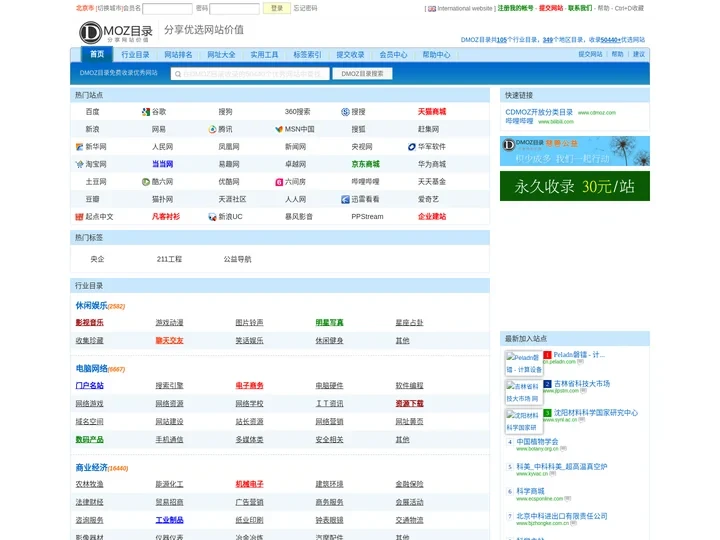Click the blue rank 2 badge

coord(547,384)
